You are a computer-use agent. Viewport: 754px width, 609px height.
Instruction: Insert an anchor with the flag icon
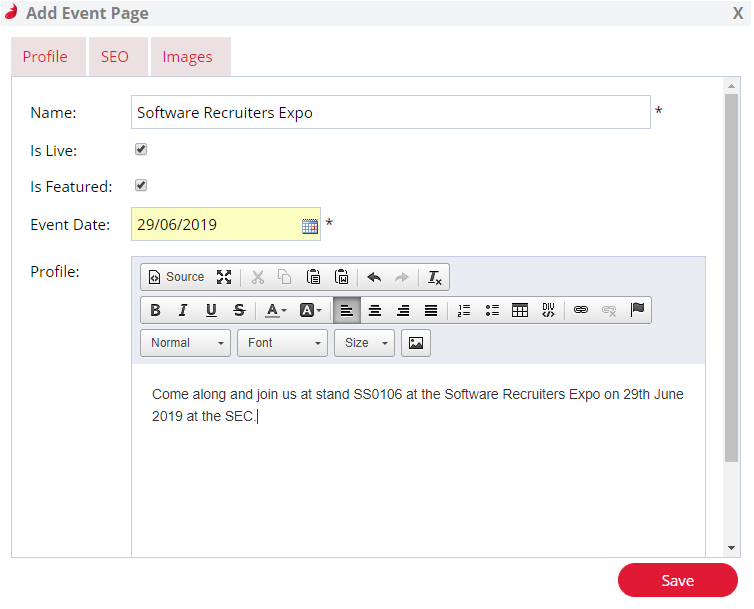[637, 310]
